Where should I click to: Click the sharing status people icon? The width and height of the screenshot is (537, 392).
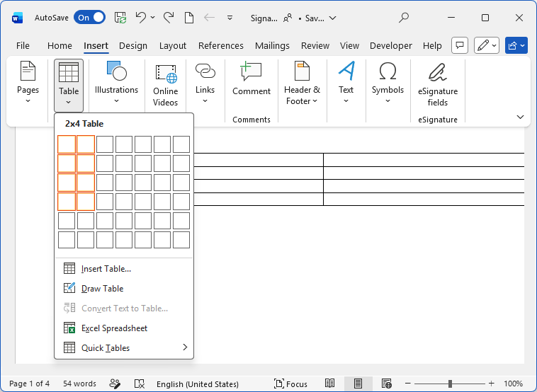coord(288,18)
